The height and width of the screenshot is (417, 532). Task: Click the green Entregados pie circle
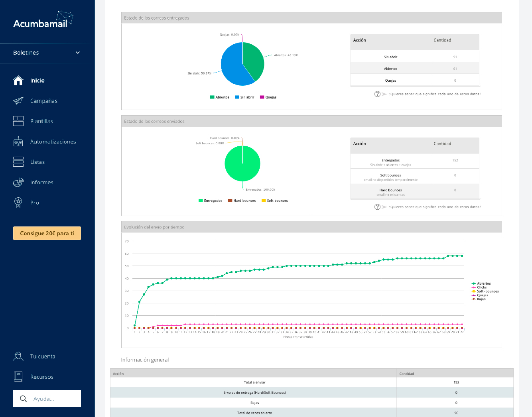(242, 163)
